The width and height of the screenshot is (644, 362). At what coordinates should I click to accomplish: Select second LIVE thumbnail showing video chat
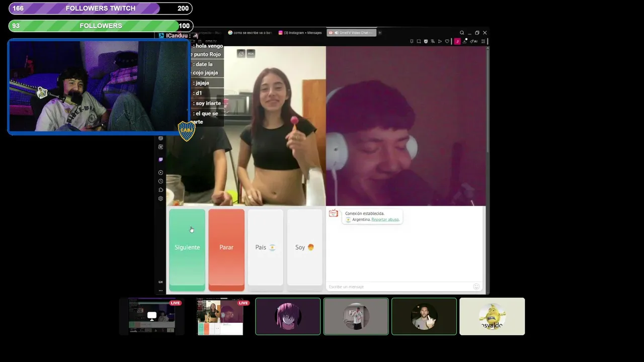(220, 316)
